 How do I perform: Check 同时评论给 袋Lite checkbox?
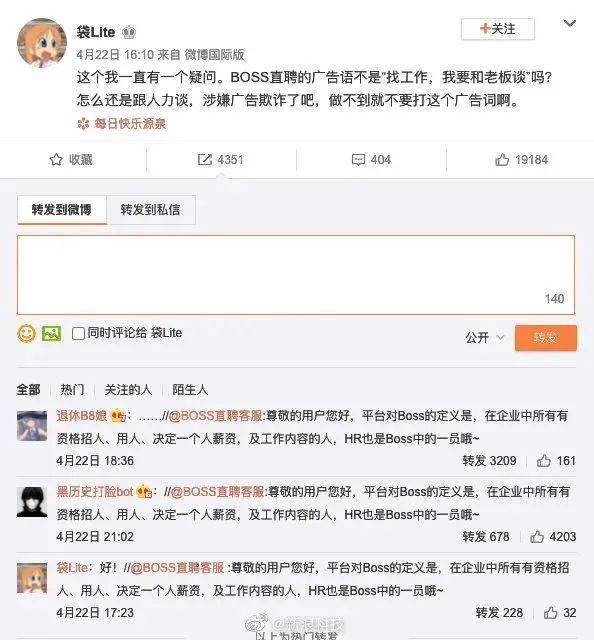78,333
